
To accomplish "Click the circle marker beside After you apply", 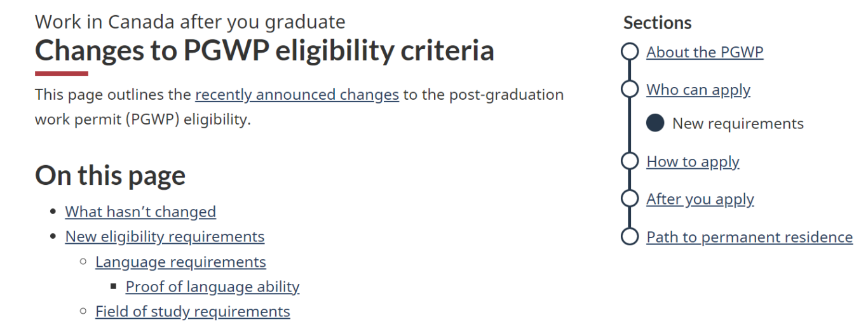I will [629, 199].
